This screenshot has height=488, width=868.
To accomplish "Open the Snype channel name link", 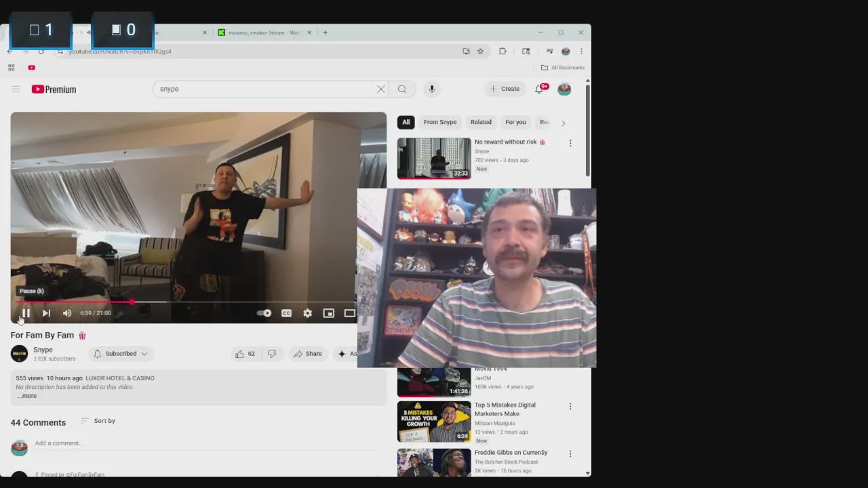I will [x=43, y=350].
